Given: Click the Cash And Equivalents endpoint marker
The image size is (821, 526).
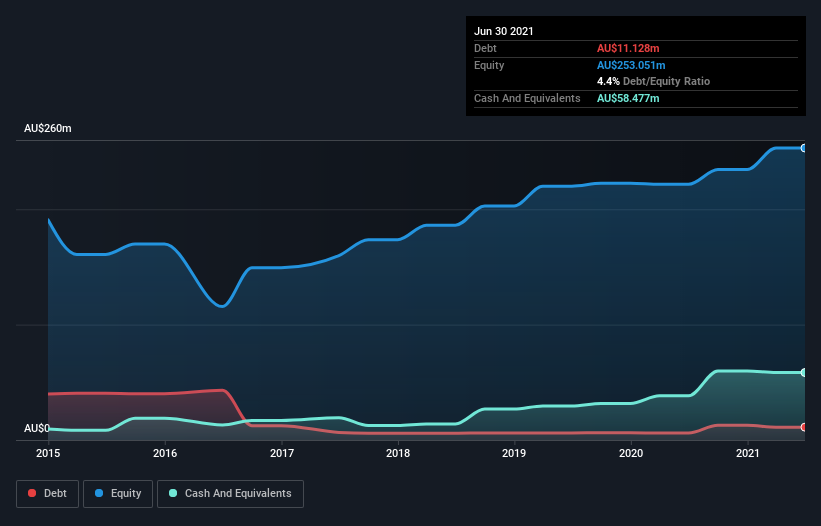Looking at the screenshot, I should [x=804, y=373].
